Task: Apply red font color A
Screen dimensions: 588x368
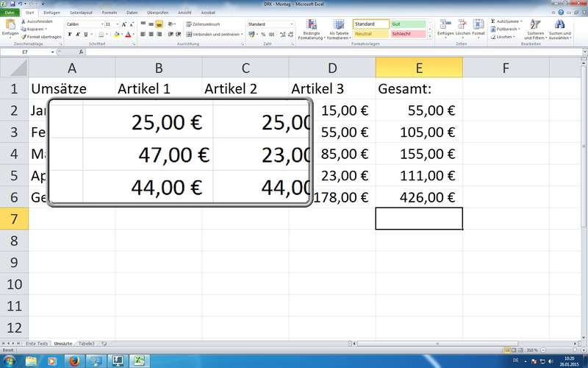Action: [x=128, y=34]
